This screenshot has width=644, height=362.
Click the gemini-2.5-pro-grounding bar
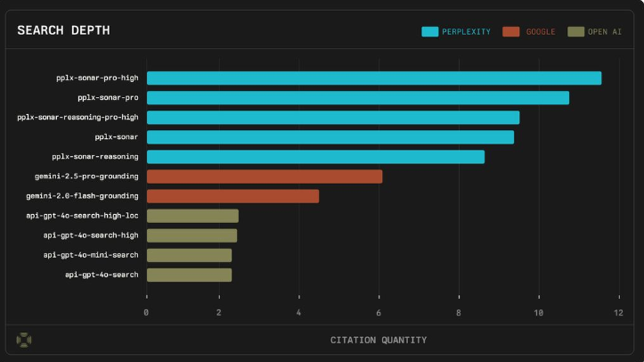[x=265, y=177]
